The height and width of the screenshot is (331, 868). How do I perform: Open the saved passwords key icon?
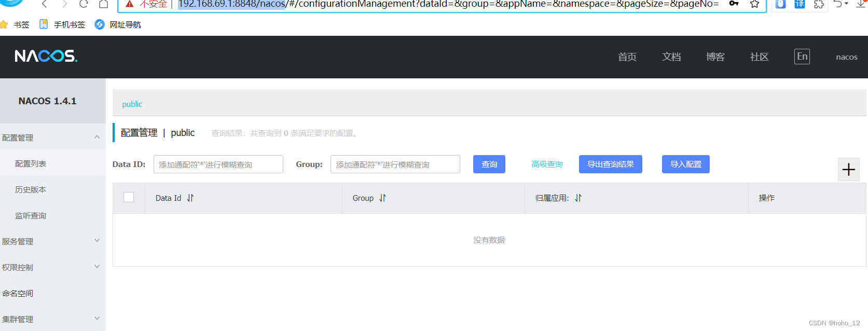tap(734, 4)
